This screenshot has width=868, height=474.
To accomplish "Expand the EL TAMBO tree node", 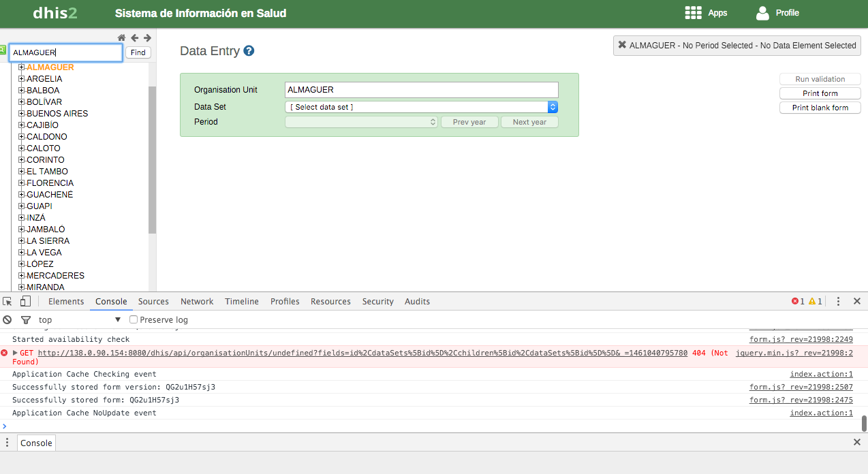I will tap(21, 172).
